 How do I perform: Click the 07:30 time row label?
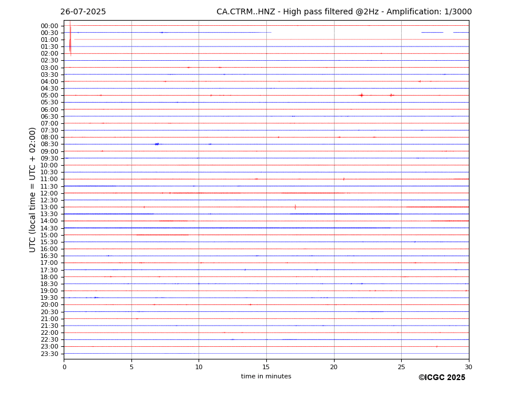(49, 131)
